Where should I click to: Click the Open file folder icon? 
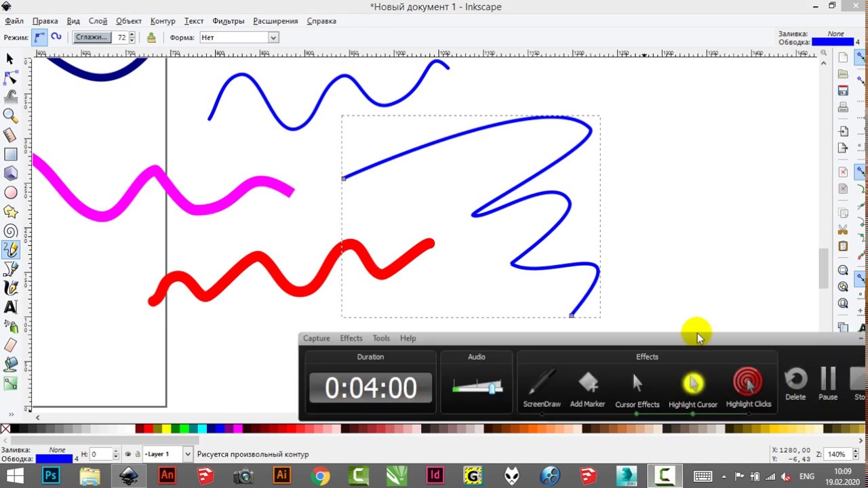pos(843,74)
